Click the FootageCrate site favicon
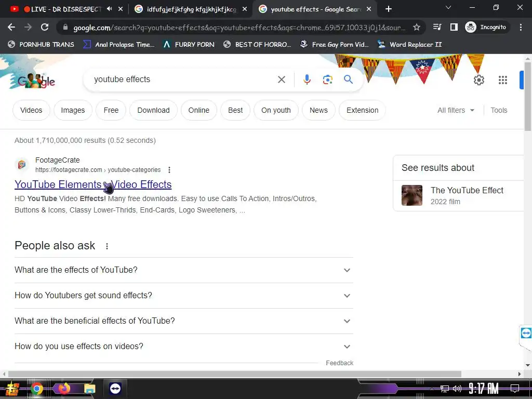This screenshot has height=399, width=532. point(22,165)
